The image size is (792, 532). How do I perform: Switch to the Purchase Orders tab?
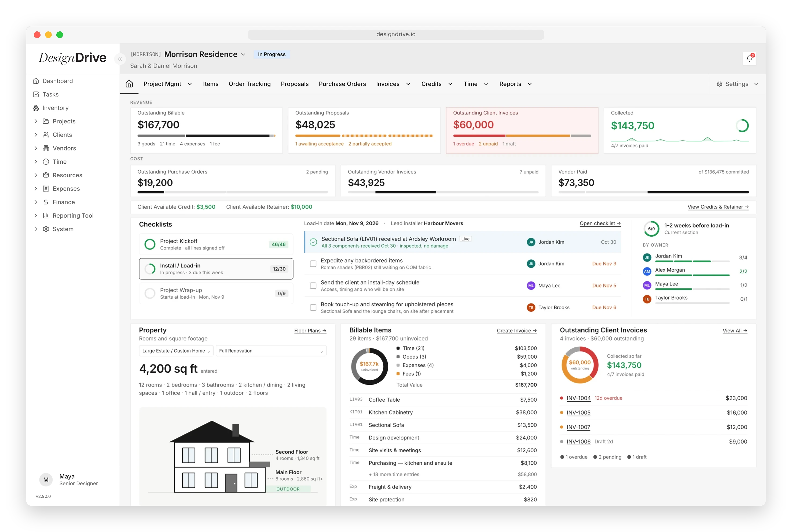(x=342, y=84)
